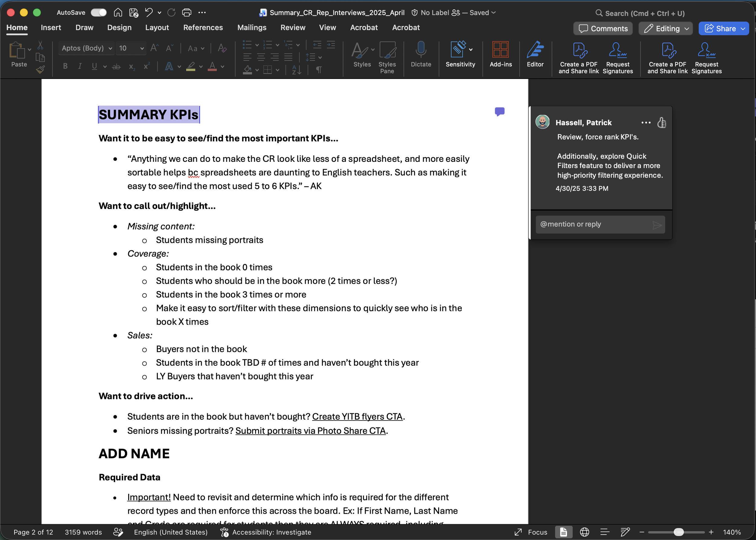Click the zoom slider handle
This screenshot has width=756, height=540.
coord(679,532)
